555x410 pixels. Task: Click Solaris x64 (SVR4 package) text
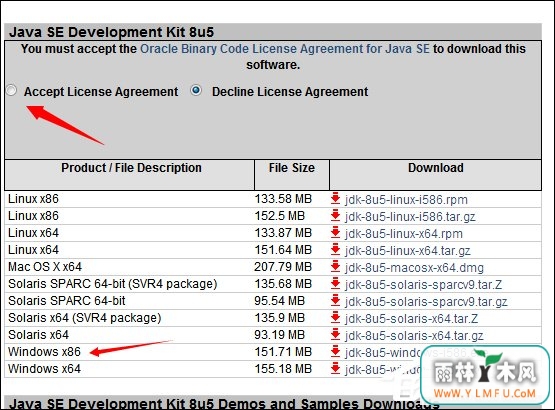(85, 318)
